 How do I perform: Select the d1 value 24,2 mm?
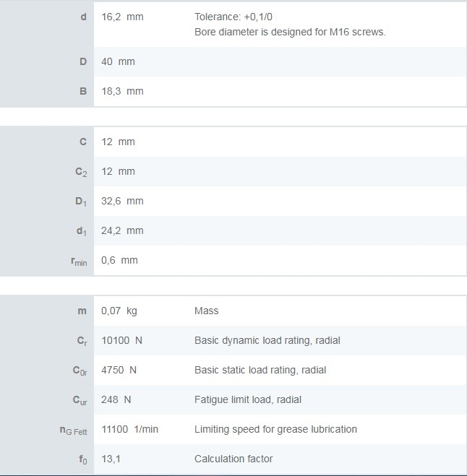(x=122, y=230)
